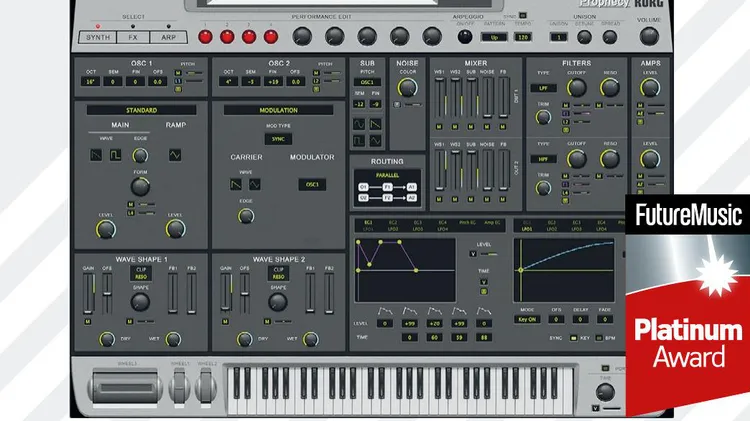Click the OSC 1 Form knob

pyautogui.click(x=140, y=187)
